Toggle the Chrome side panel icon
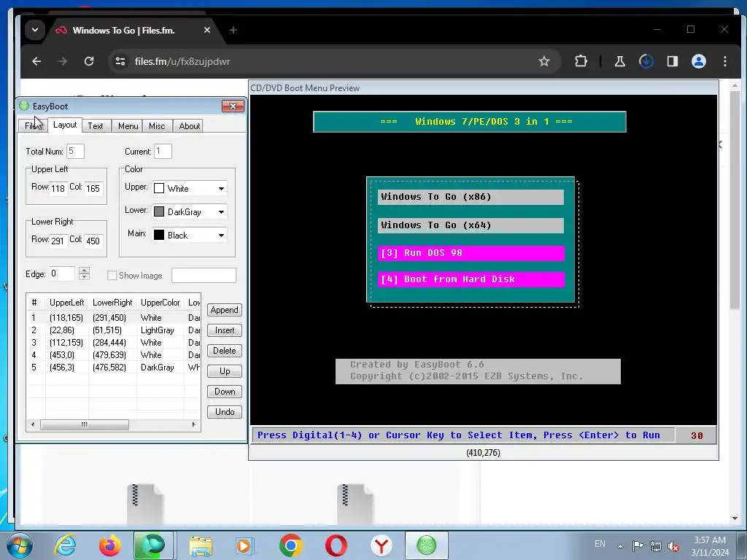The image size is (747, 560). [672, 61]
